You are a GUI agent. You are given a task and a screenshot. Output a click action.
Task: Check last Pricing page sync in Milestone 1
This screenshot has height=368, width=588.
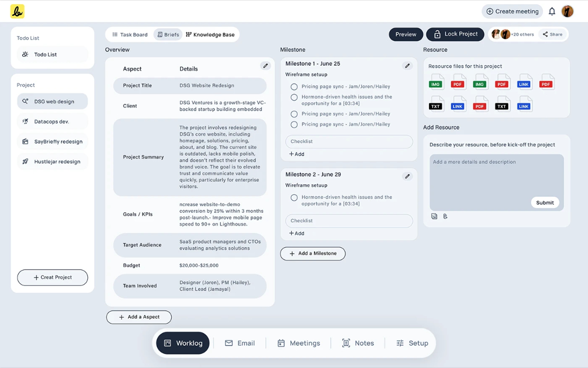[294, 124]
